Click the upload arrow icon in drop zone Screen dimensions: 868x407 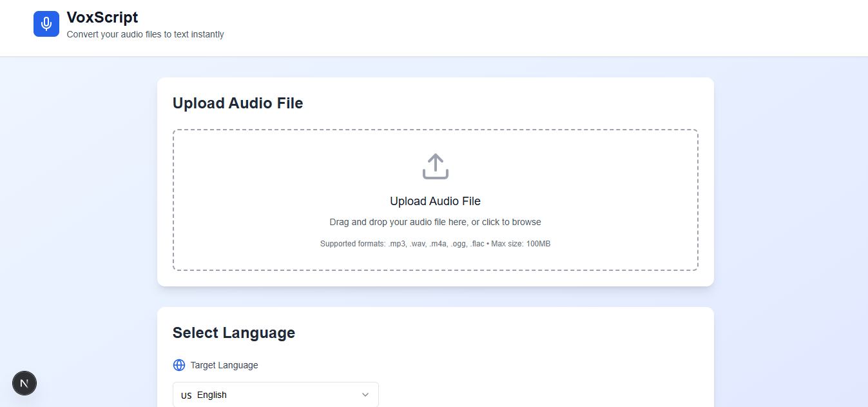coord(436,166)
